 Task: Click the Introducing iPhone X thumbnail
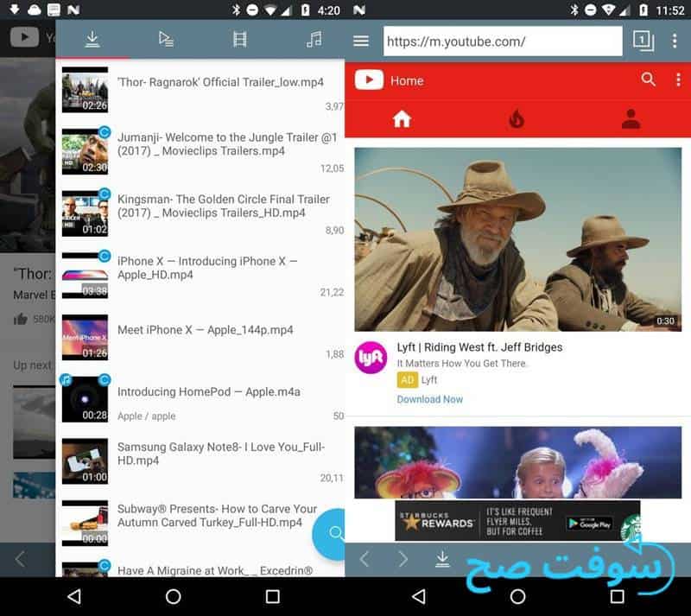click(x=85, y=275)
